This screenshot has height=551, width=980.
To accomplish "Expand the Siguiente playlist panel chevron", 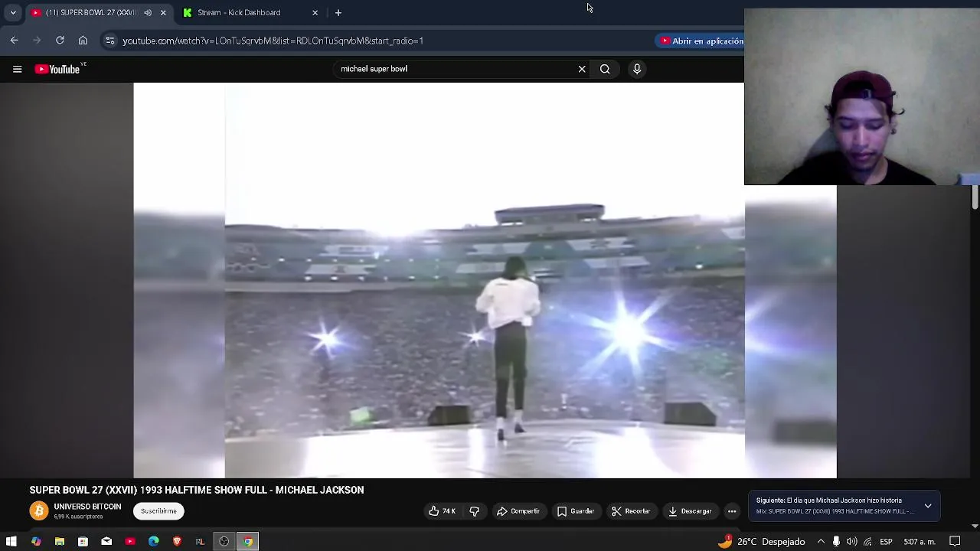I will pos(928,506).
